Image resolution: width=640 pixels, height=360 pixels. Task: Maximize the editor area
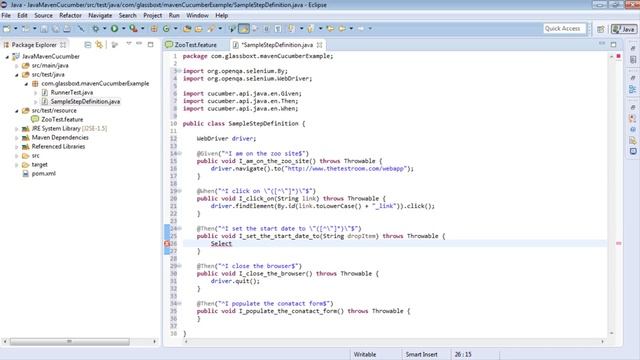[613, 44]
